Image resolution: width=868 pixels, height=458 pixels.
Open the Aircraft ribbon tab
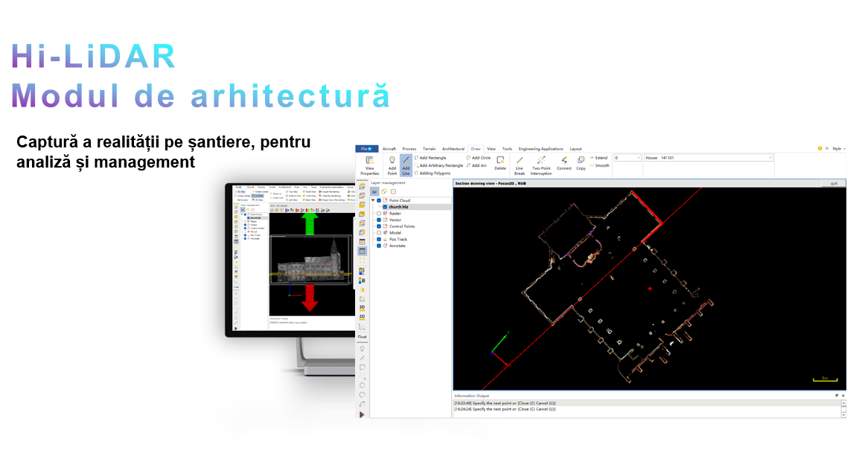click(x=389, y=149)
